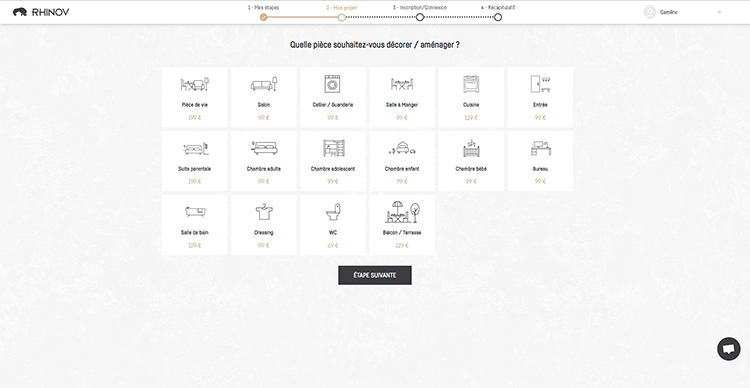Pick the Suite parentale bed icon
Viewport: 750px width, 388px height.
tap(195, 148)
